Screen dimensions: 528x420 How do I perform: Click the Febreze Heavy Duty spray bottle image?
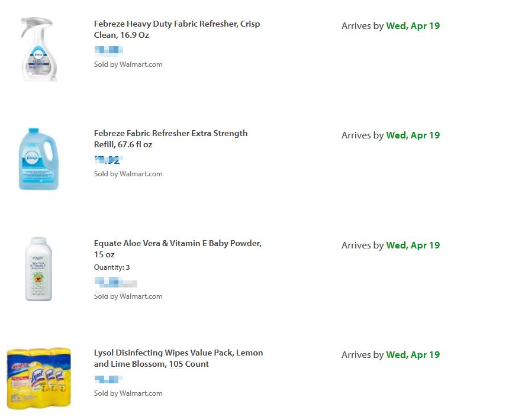click(38, 50)
